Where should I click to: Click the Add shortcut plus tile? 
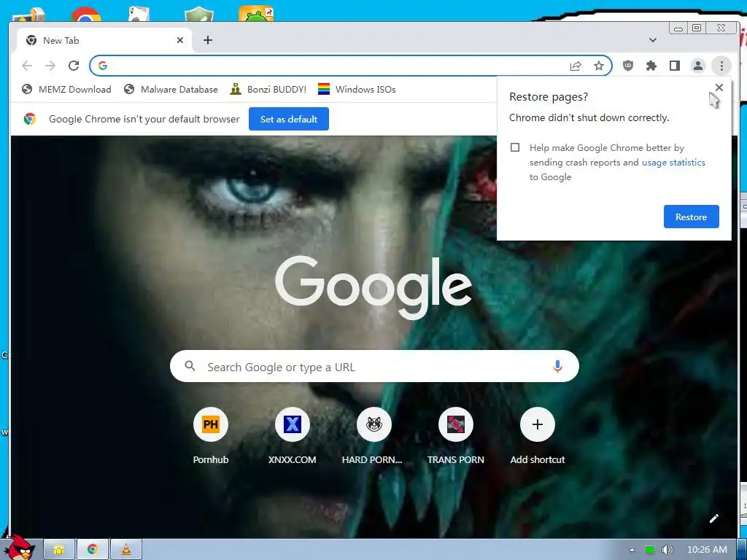point(538,424)
